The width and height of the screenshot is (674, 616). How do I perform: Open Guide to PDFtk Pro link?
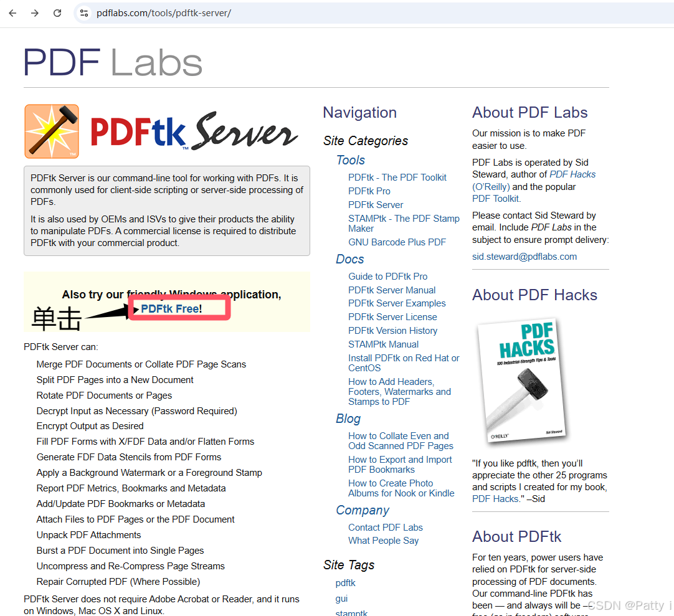387,277
